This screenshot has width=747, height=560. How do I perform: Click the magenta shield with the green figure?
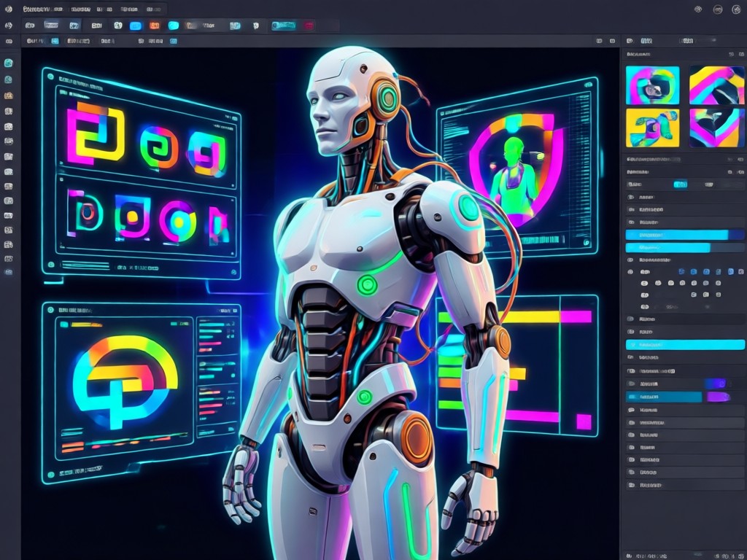pos(516,170)
